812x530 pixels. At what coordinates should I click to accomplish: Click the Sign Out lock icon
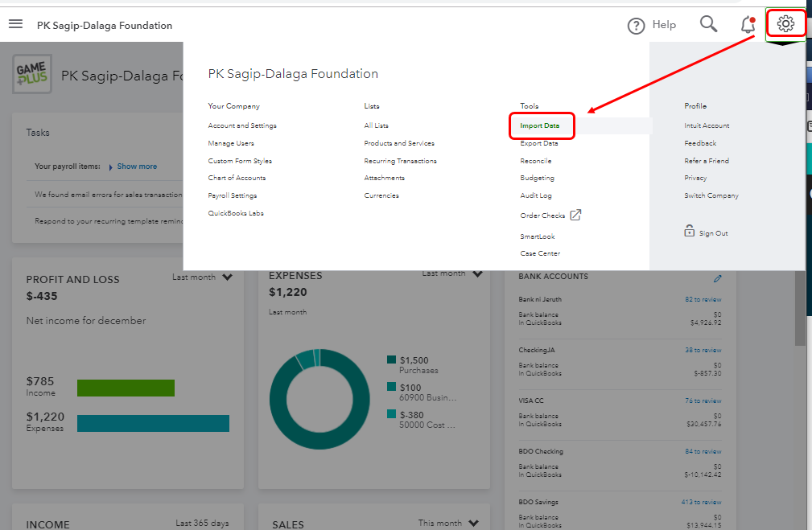click(x=689, y=232)
